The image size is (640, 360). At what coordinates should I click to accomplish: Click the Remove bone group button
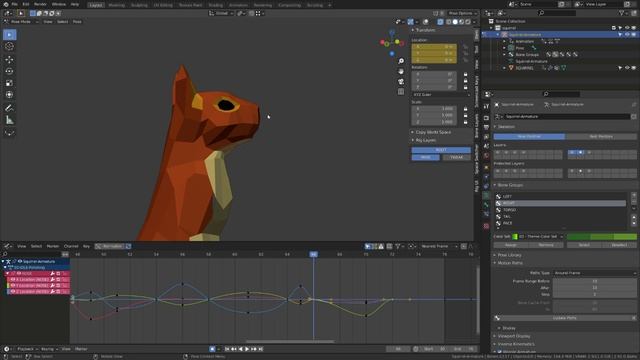click(546, 245)
